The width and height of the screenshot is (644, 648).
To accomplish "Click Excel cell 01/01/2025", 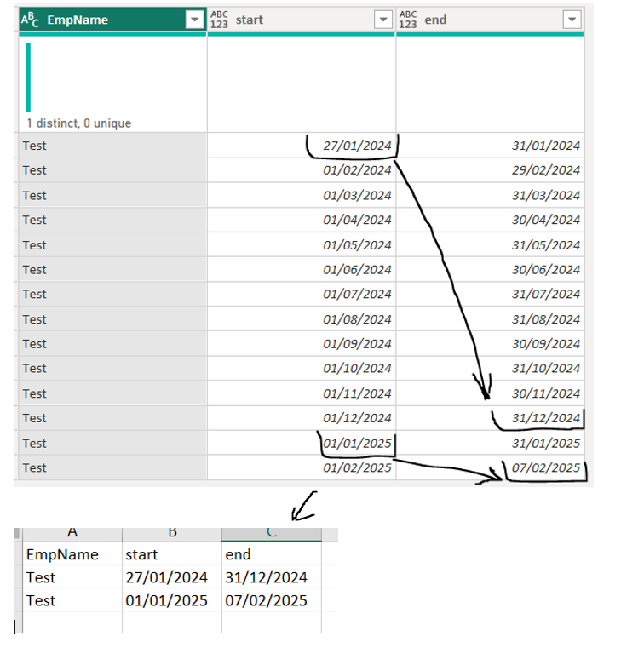I will [x=172, y=600].
